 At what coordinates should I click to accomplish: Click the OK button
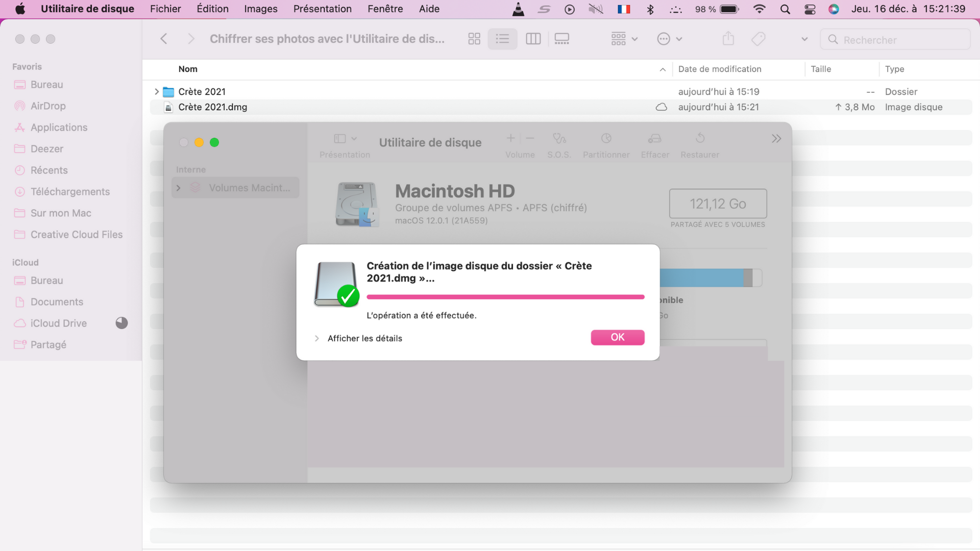coord(617,337)
